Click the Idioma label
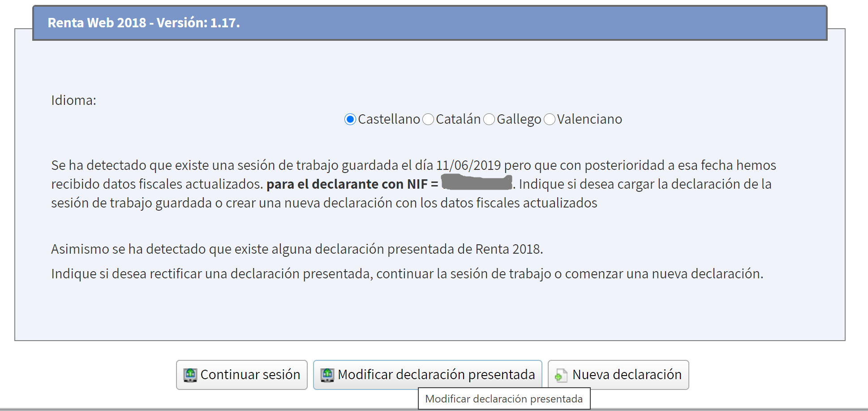The height and width of the screenshot is (411, 868). [x=73, y=100]
